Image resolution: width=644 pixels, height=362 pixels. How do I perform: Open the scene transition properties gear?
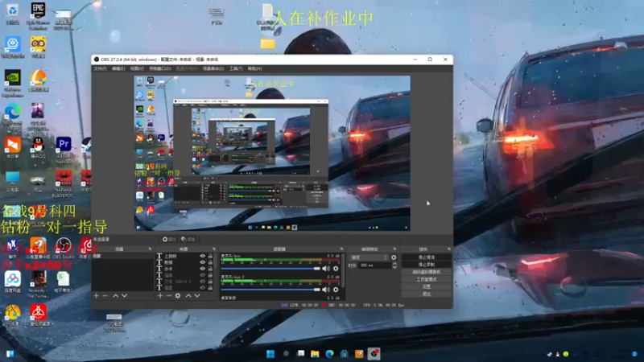click(x=394, y=257)
